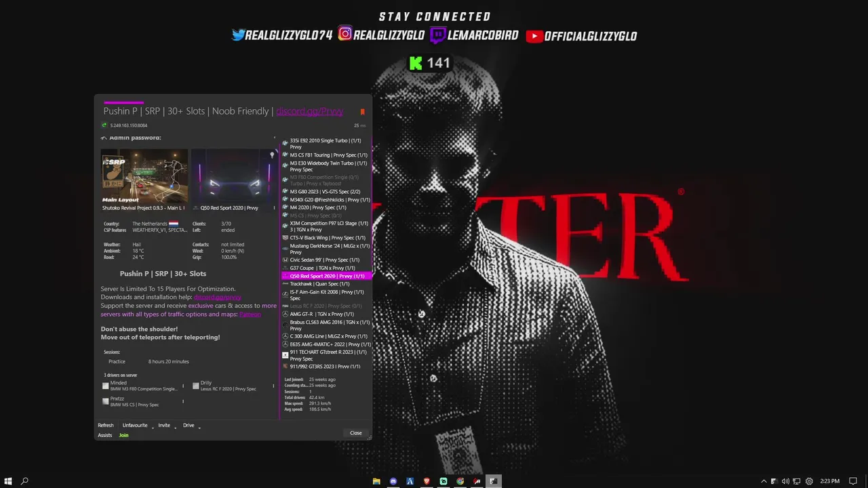Select 911/992 GT3RS 2023 car entry
This screenshot has height=488, width=868.
(x=326, y=367)
